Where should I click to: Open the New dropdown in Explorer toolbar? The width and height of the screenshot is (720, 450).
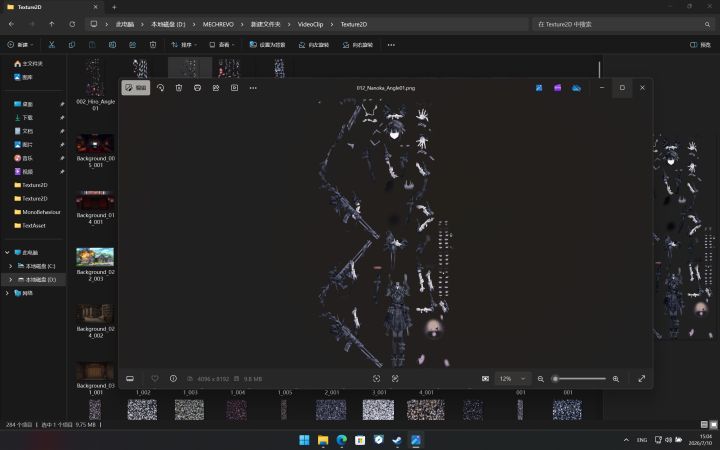tap(20, 45)
